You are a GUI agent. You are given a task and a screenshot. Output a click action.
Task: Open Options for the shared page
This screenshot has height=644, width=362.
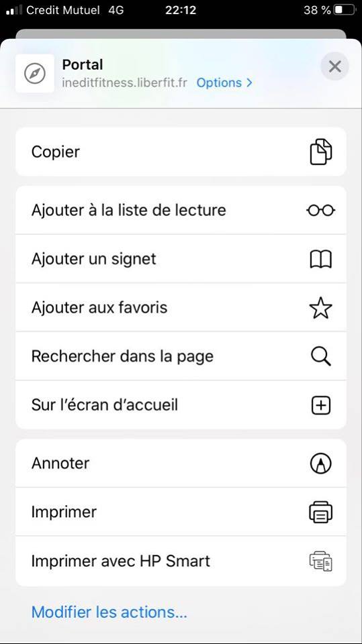[x=224, y=83]
